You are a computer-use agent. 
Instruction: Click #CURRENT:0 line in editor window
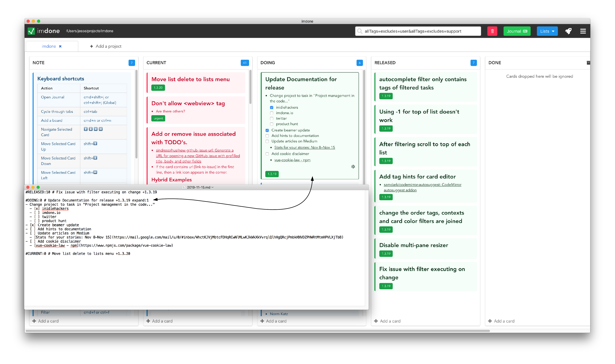pyautogui.click(x=78, y=254)
